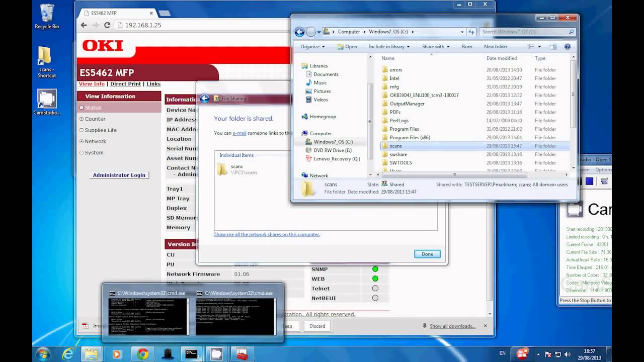Click the Administrator Login button

[x=119, y=175]
